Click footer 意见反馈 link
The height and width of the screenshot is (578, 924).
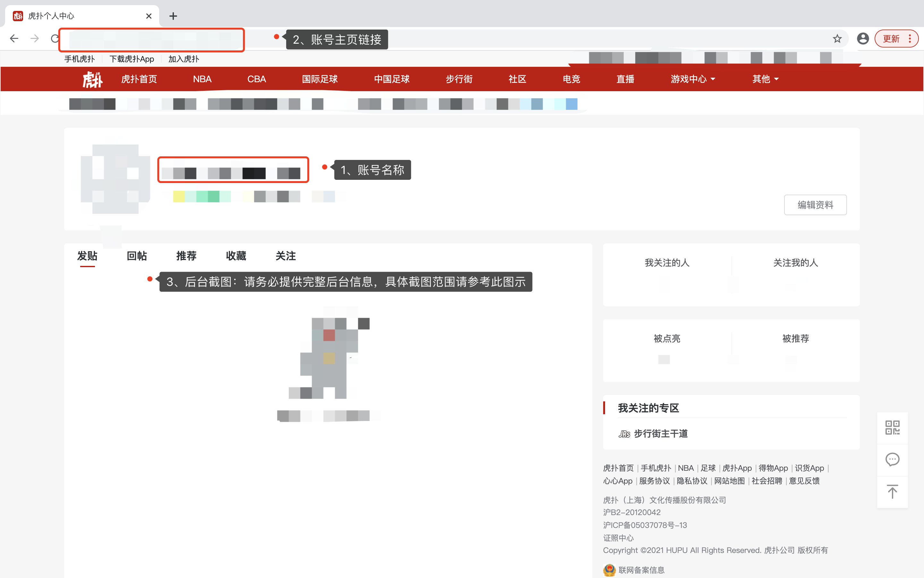tap(804, 481)
